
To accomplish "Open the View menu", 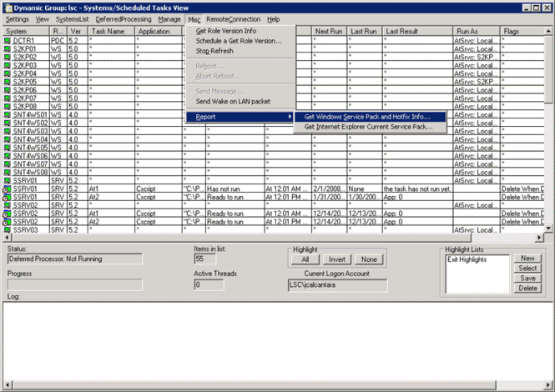I will point(42,19).
